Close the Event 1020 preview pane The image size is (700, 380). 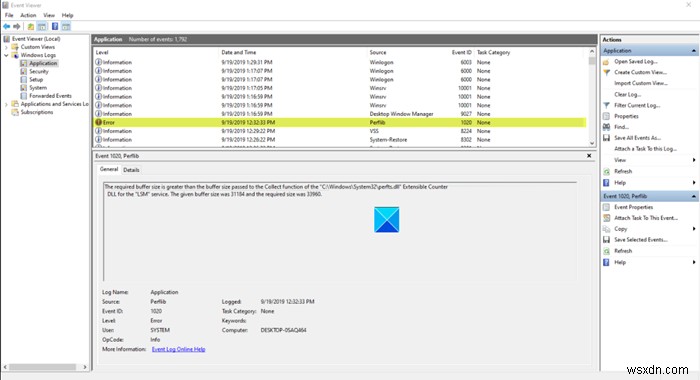point(589,156)
